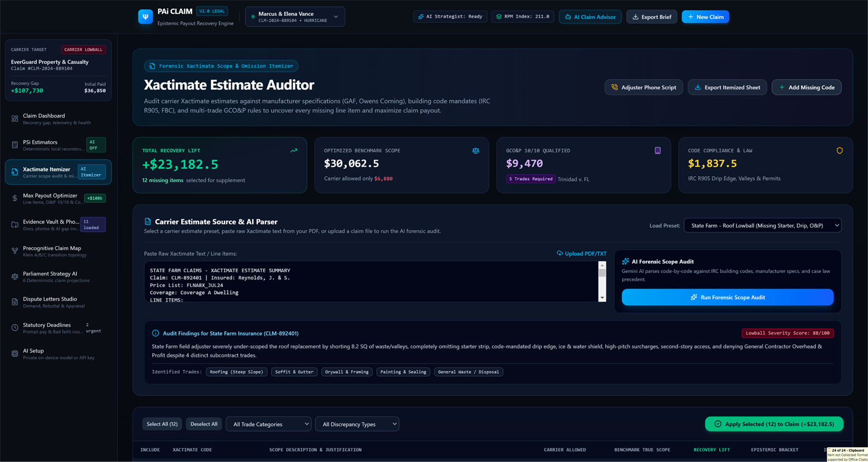The height and width of the screenshot is (462, 868).
Task: Open the Parliament Strategy AI scales icon
Action: coord(15,277)
